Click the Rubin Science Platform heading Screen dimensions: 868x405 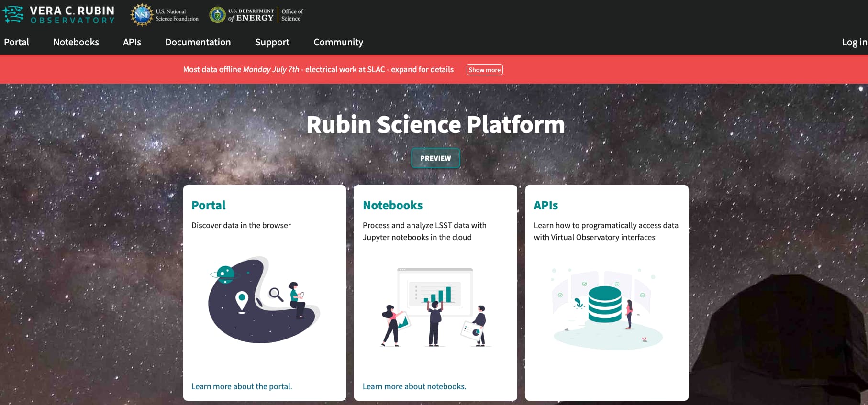click(435, 125)
